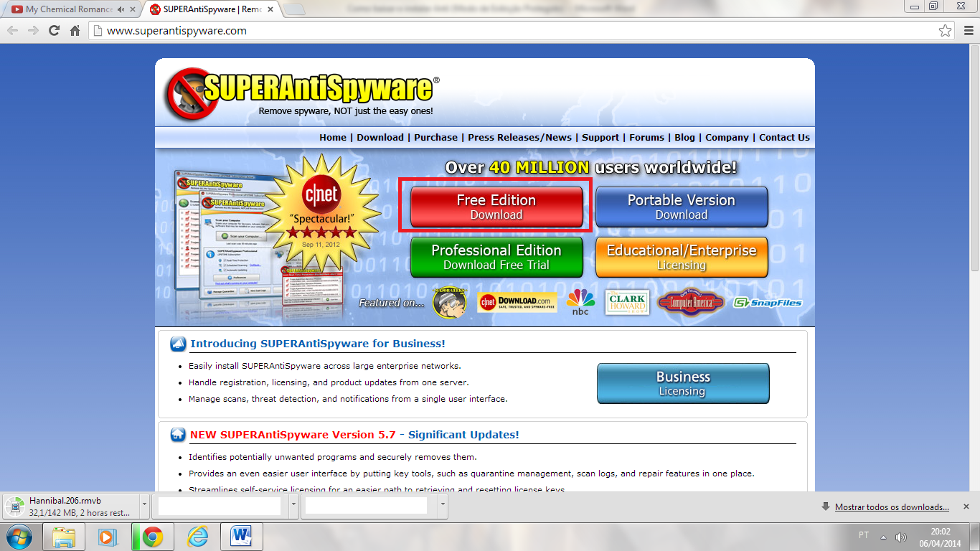This screenshot has width=980, height=551.
Task: Expand the third download item's arrow
Action: [x=443, y=506]
